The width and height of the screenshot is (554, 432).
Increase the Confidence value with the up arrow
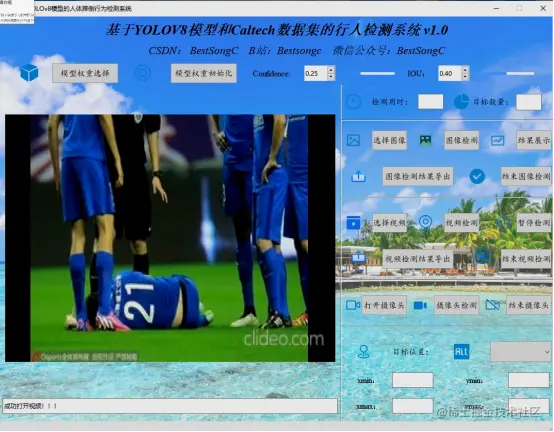(x=331, y=70)
